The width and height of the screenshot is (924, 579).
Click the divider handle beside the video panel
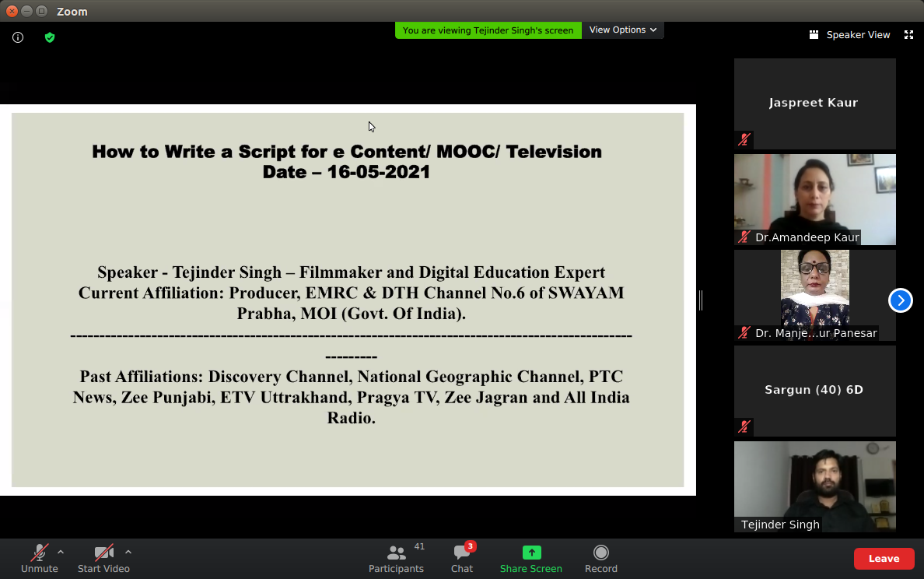tap(701, 300)
